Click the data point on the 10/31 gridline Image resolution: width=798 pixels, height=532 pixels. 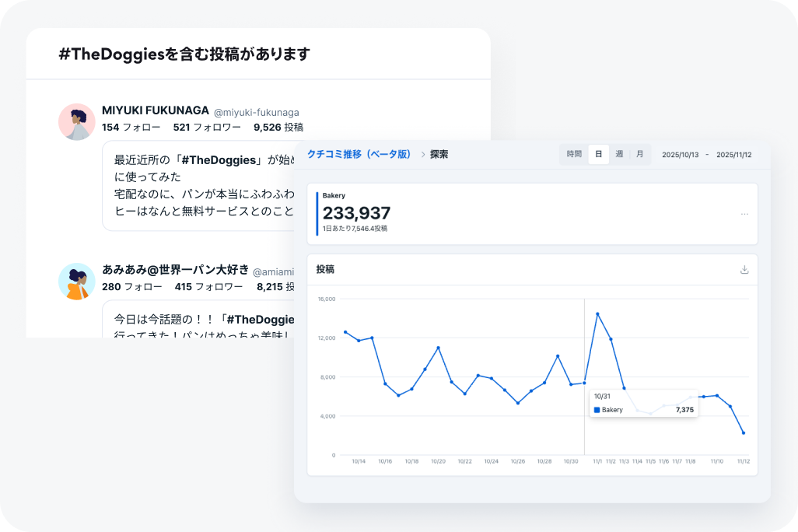[584, 383]
